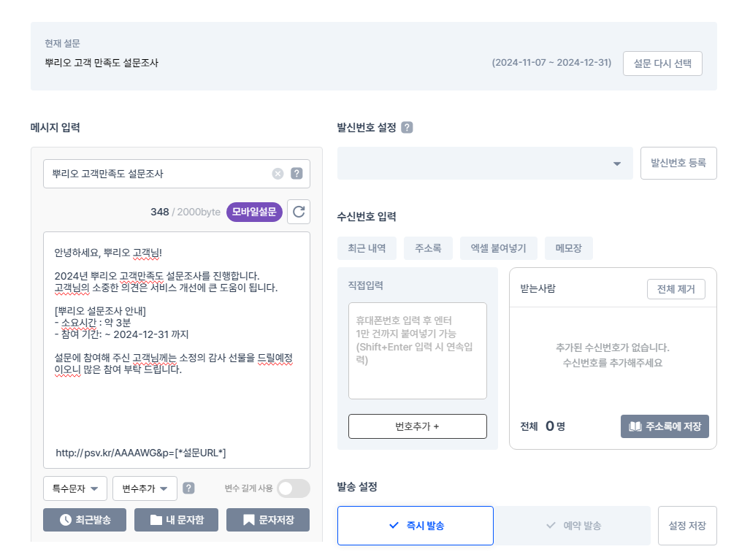Open the 변수추가 dropdown

pos(145,488)
